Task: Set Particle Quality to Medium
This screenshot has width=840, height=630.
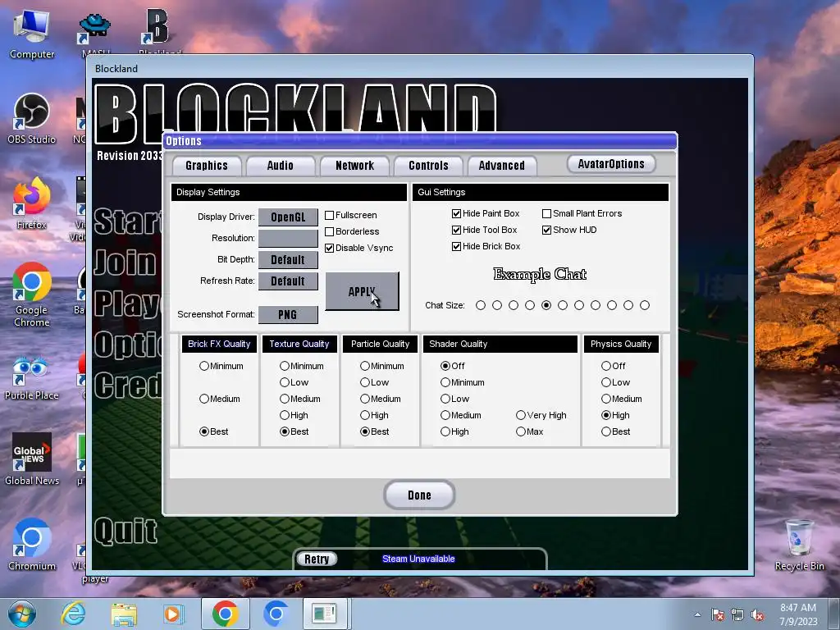Action: coord(365,399)
